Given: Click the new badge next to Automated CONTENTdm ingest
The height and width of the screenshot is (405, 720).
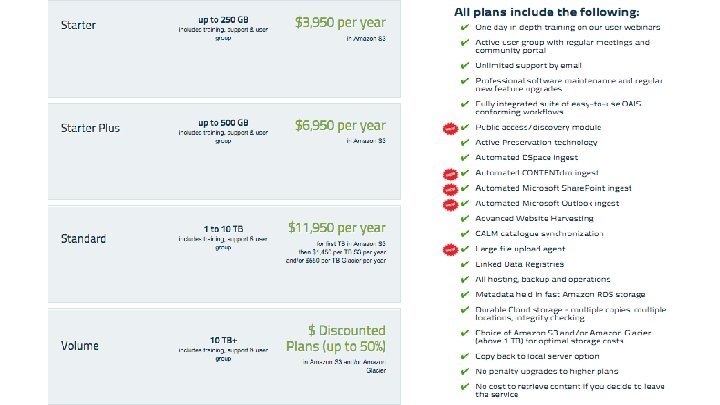Looking at the screenshot, I should point(451,173).
